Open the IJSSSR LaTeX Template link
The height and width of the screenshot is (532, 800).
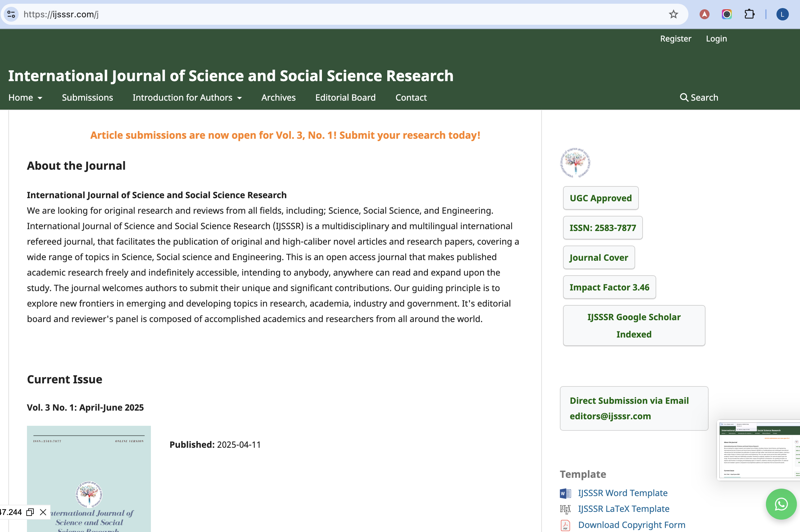tap(623, 508)
